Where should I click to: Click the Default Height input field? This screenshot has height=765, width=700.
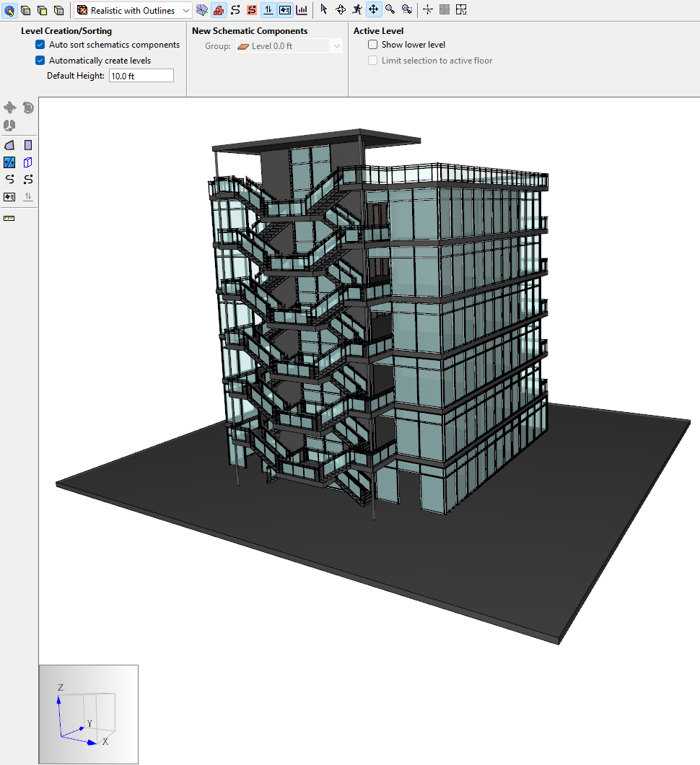[141, 76]
